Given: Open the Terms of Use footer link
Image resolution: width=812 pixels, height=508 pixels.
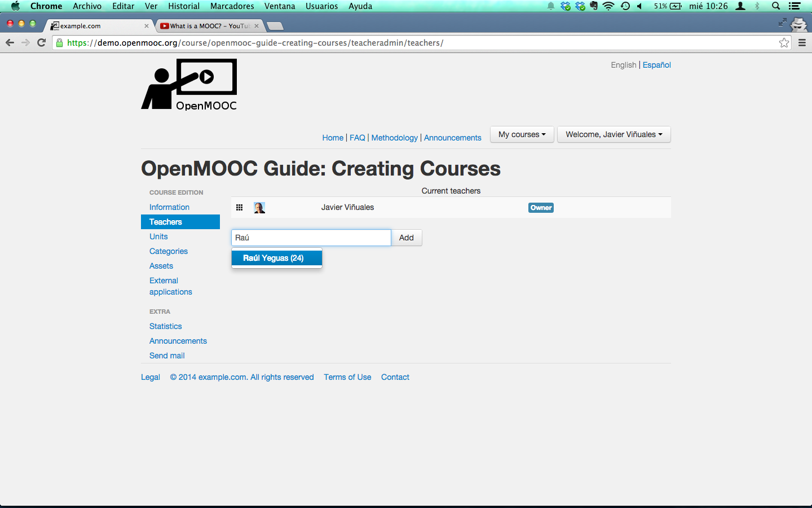Looking at the screenshot, I should [347, 377].
